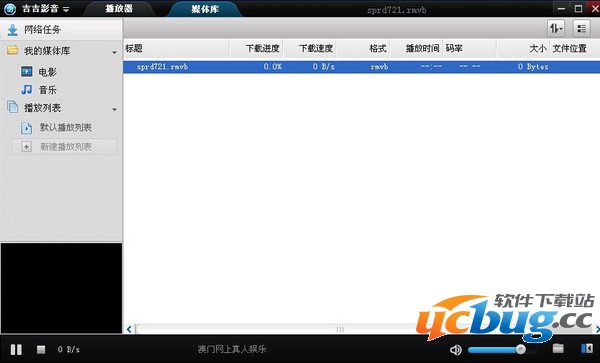Open file via folder icon in bottom bar
600x363 pixels.
point(558,348)
